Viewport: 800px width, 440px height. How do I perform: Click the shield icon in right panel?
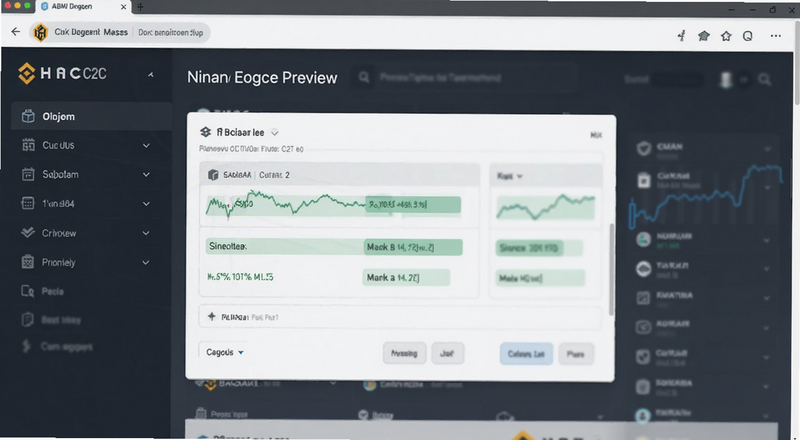[644, 149]
